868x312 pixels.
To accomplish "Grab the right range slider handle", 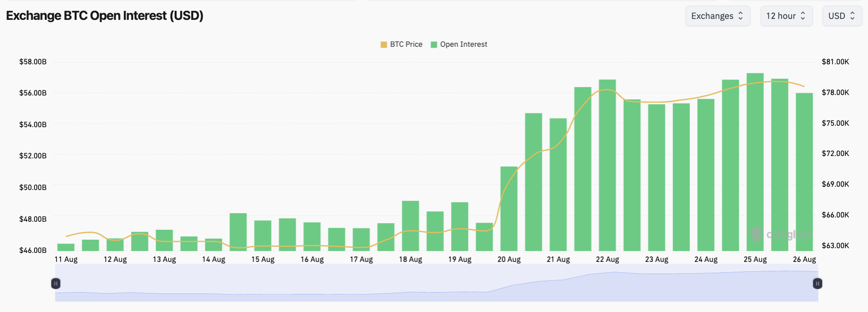I will pos(817,284).
